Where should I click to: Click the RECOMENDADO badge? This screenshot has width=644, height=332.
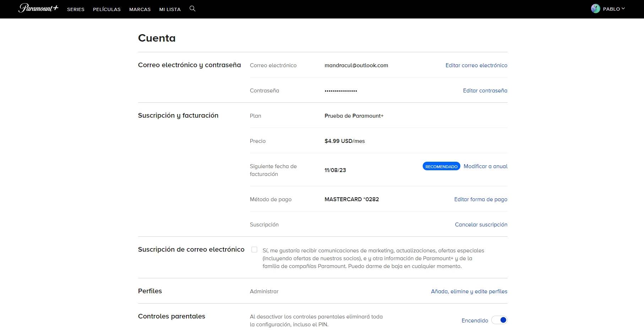pyautogui.click(x=441, y=166)
